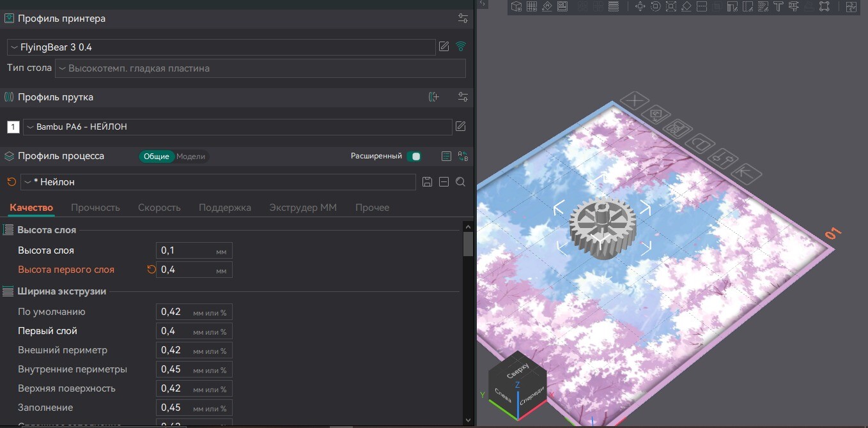The width and height of the screenshot is (868, 428).
Task: Open the Поддержка tab
Action: pyautogui.click(x=224, y=208)
